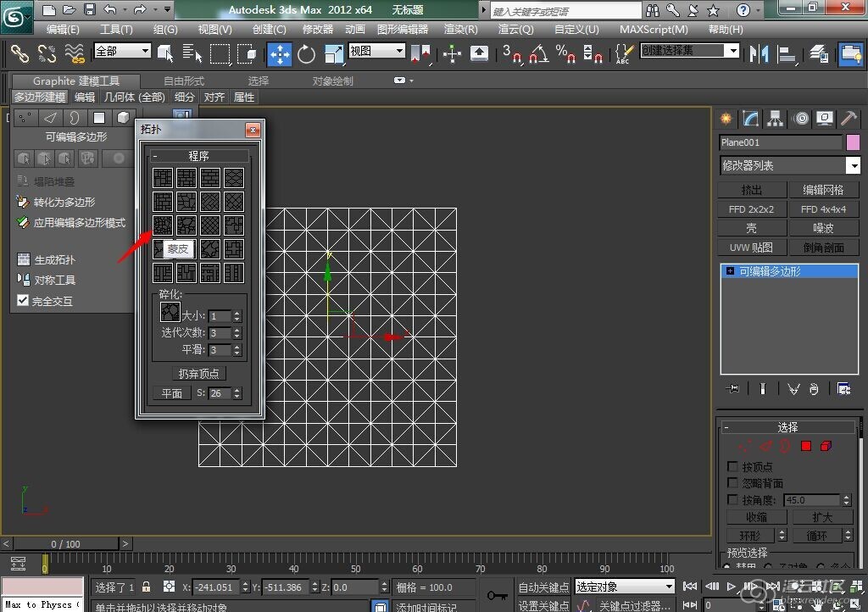This screenshot has height=612, width=868.
Task: Switch to the 自由形式 ribbon tab
Action: click(184, 81)
